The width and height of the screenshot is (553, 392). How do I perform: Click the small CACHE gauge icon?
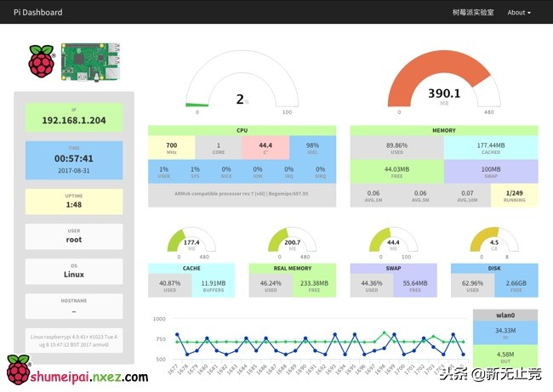click(x=191, y=240)
